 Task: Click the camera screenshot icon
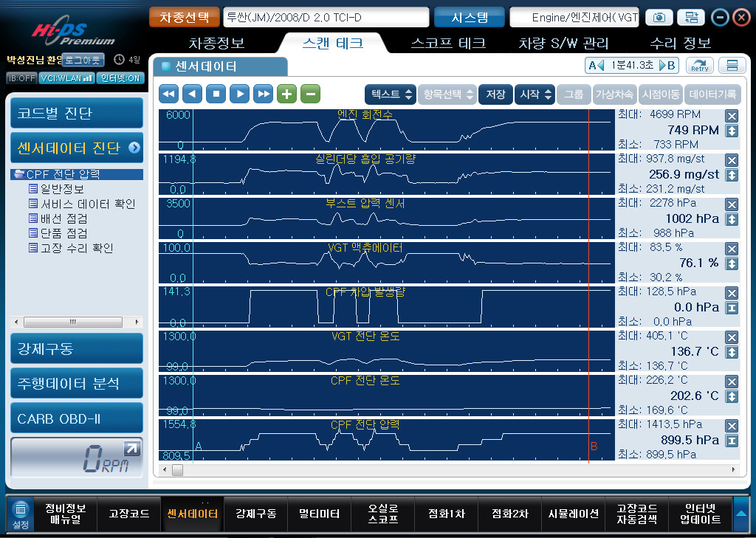[x=659, y=18]
